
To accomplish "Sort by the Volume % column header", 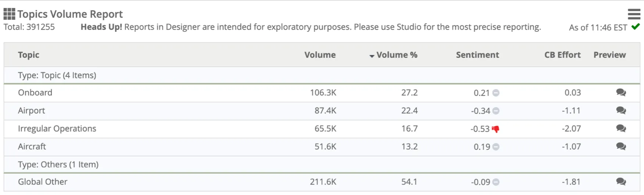I will [396, 55].
